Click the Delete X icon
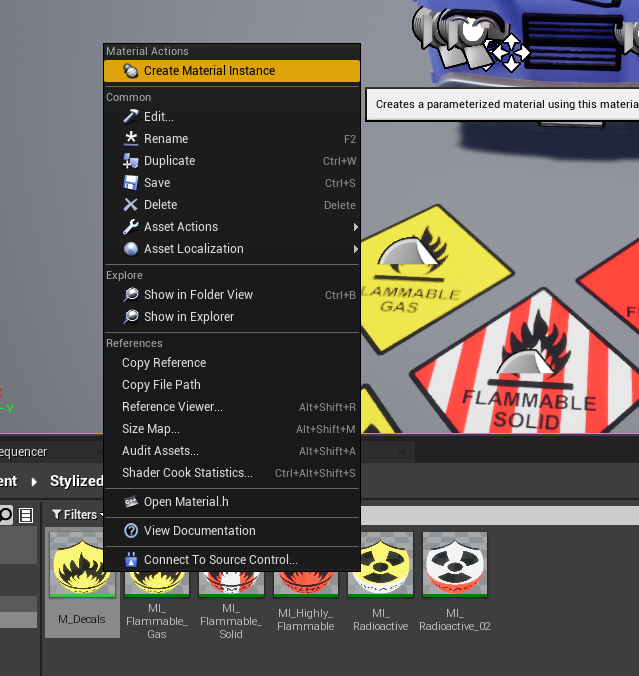Screen dimensions: 639x676 tap(131, 205)
